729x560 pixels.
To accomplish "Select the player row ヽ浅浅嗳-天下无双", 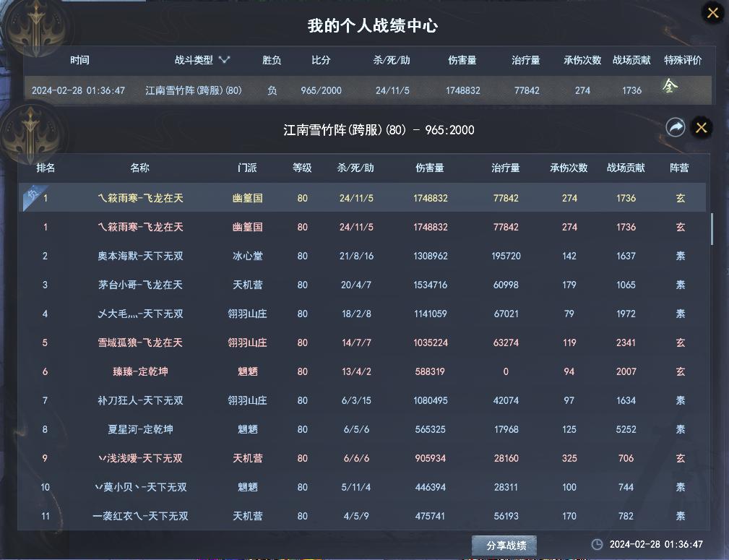I will tap(362, 457).
